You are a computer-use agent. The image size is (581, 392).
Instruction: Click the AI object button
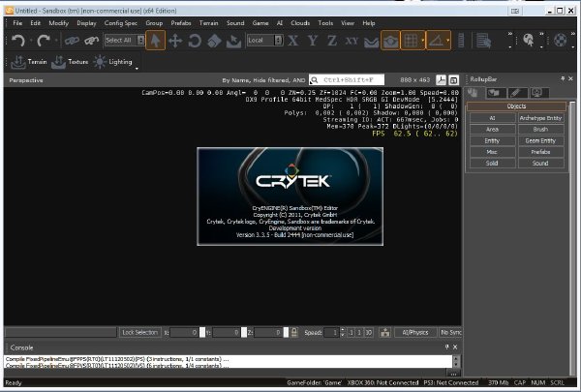[492, 118]
